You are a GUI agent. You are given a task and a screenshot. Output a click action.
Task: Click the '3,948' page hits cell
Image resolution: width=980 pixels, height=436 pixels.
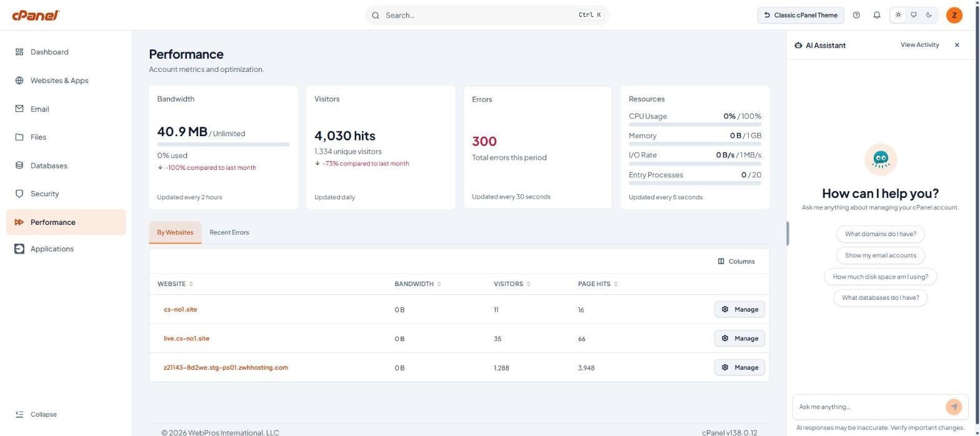(x=586, y=368)
